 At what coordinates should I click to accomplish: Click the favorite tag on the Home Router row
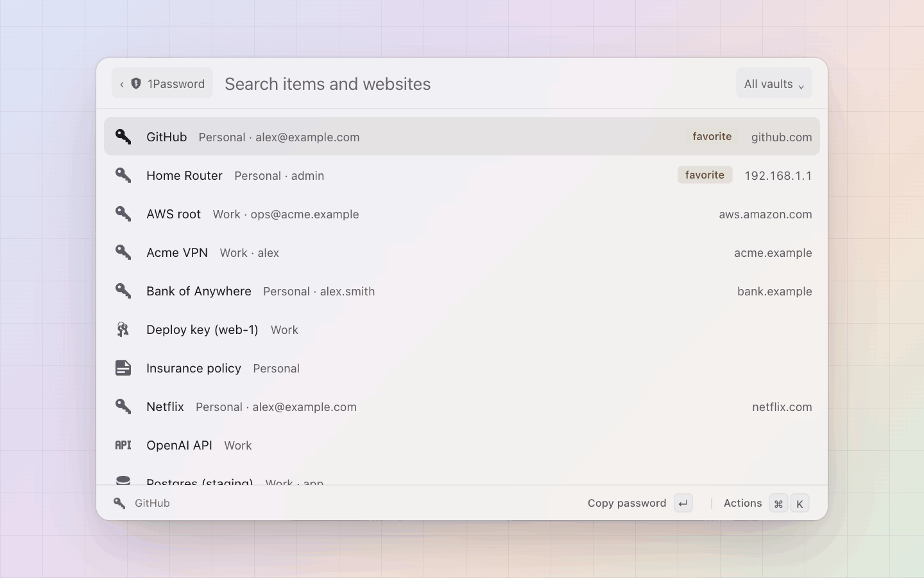(705, 175)
